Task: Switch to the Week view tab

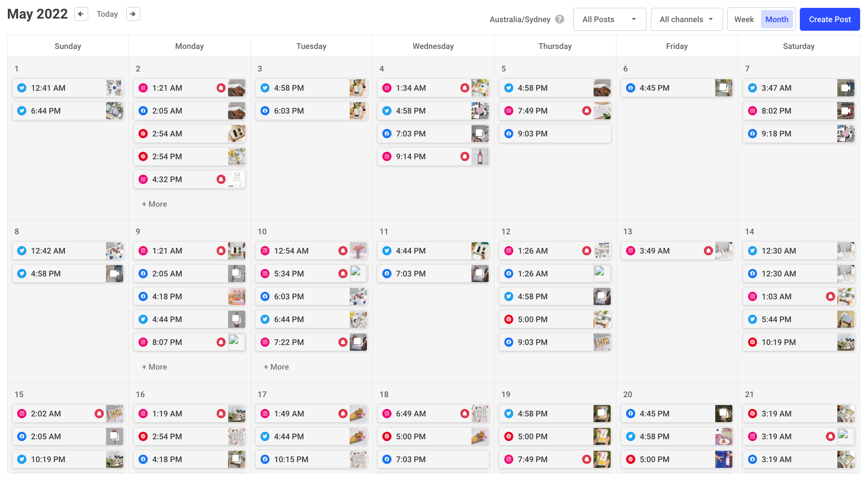Action: point(743,20)
